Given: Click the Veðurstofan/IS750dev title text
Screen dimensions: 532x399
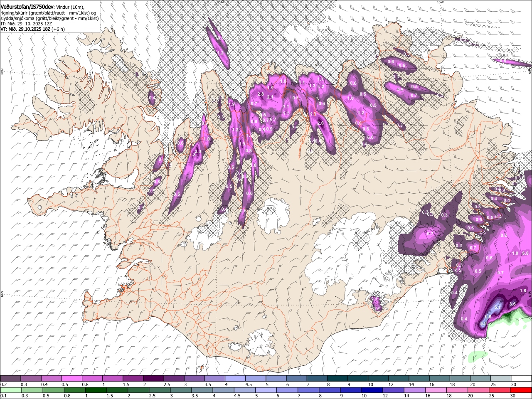Looking at the screenshot, I should click(27, 7).
